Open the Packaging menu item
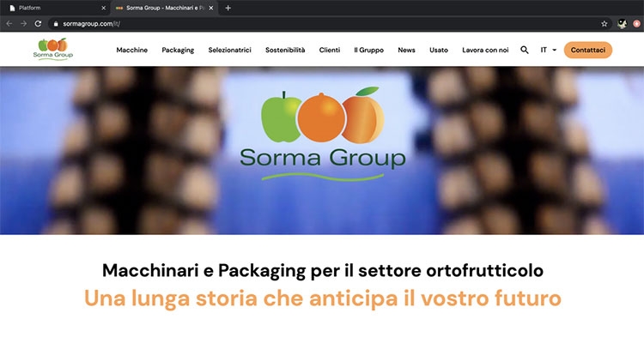Screen dimensions: 644x343 point(178,50)
